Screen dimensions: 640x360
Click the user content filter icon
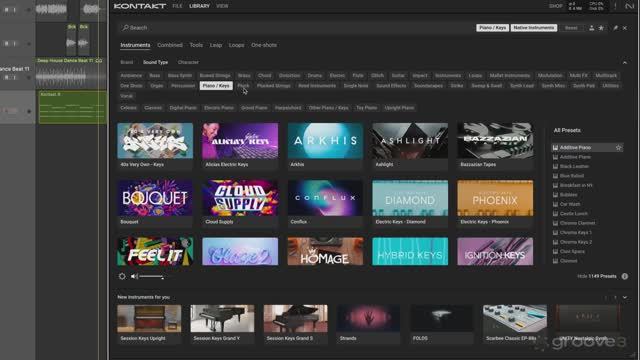point(591,28)
